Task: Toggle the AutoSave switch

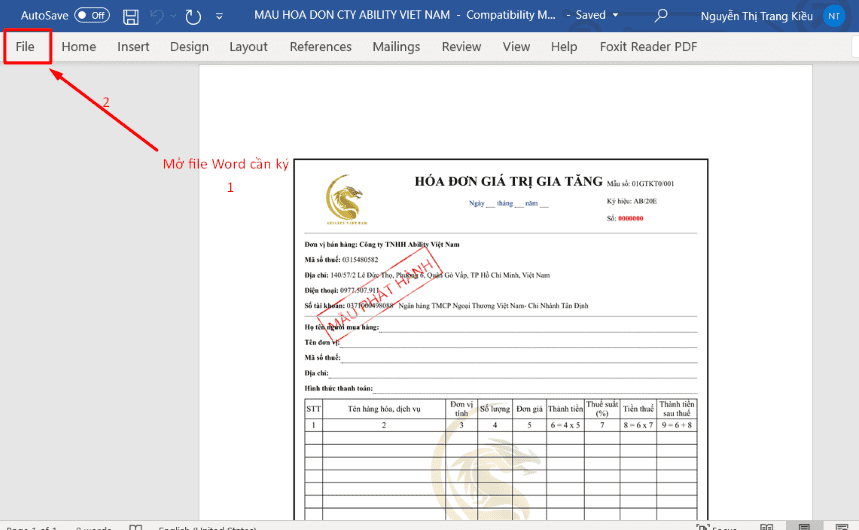Action: tap(92, 15)
